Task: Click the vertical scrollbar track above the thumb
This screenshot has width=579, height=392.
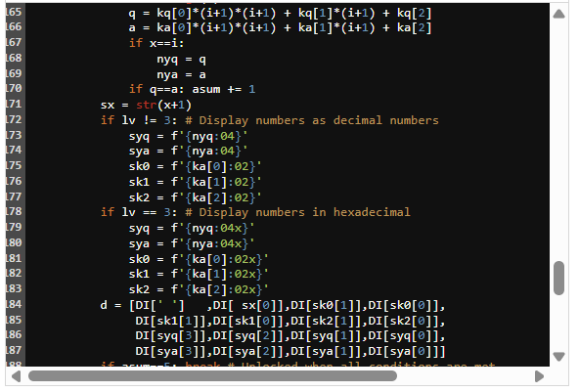Action: coord(558,140)
